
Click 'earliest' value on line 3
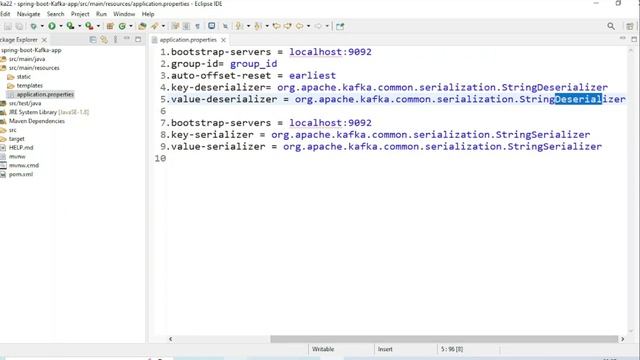pos(312,76)
